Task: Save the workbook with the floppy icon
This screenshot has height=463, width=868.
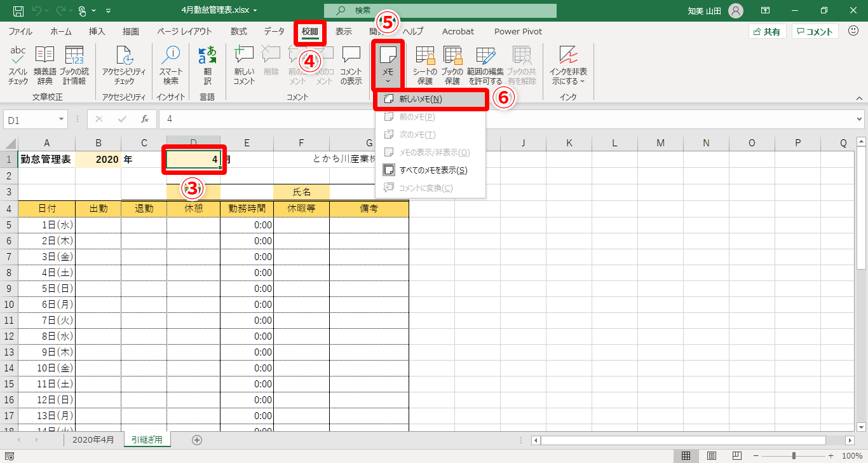Action: (18, 11)
